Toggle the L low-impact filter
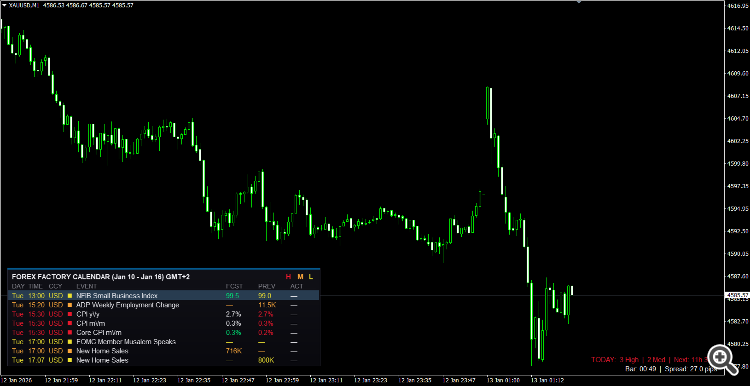750x386 pixels. pos(310,276)
